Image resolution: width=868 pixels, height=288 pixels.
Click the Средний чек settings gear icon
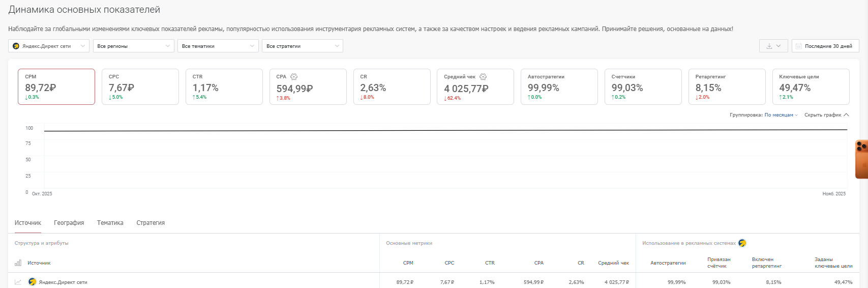tap(483, 77)
